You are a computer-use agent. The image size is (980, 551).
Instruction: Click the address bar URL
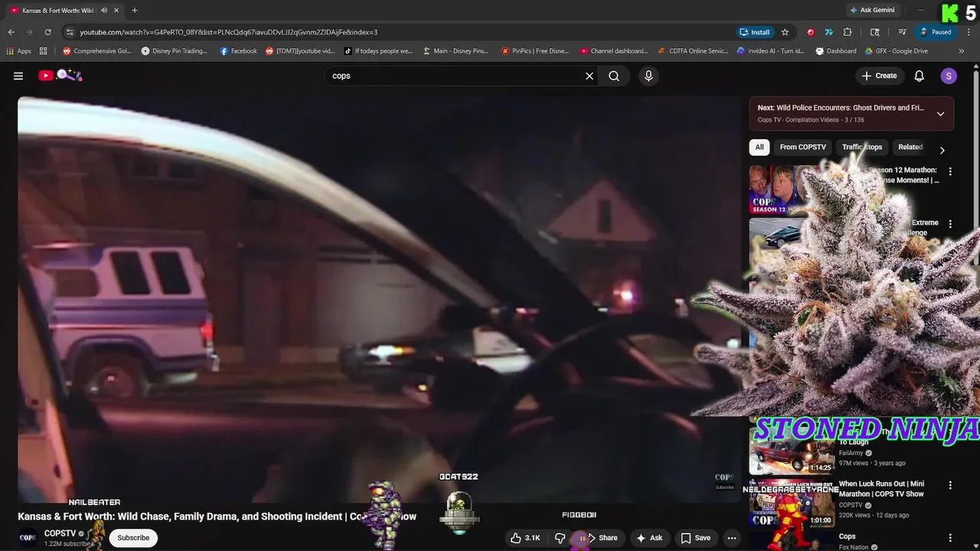pyautogui.click(x=228, y=32)
